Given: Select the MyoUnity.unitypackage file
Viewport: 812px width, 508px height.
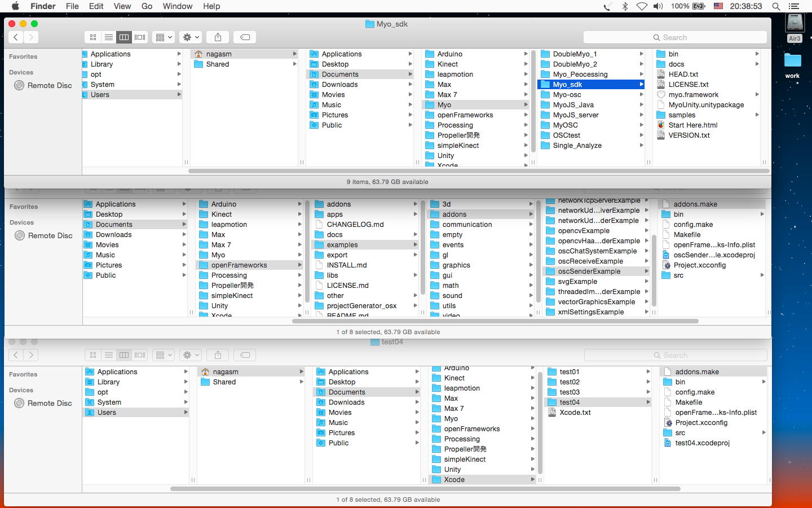Looking at the screenshot, I should point(706,105).
